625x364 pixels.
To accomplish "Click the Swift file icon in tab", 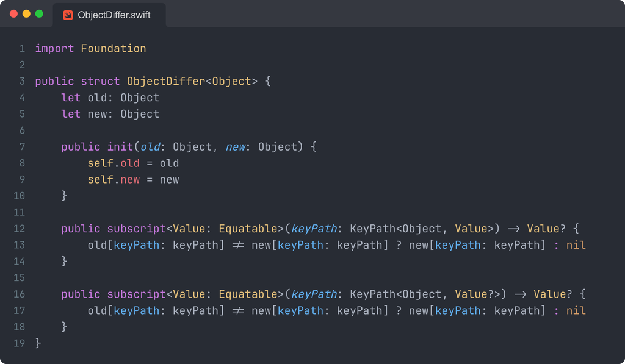I will (68, 15).
